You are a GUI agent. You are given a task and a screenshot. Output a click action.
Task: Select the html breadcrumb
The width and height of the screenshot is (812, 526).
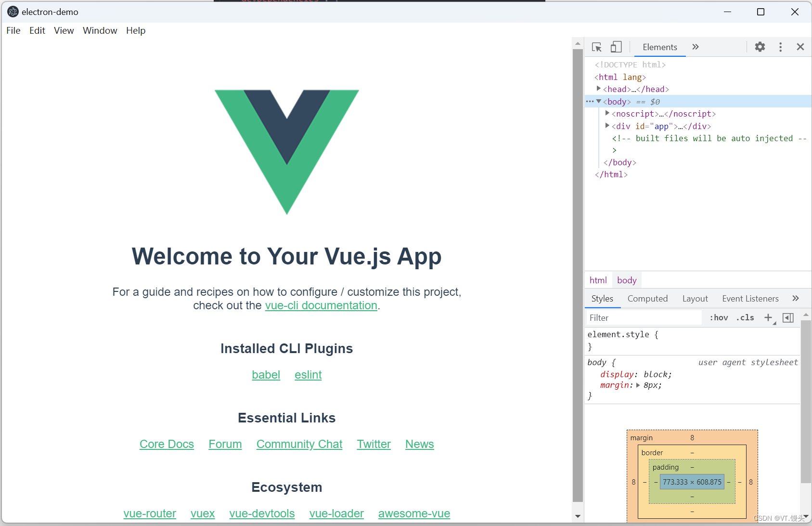point(598,280)
